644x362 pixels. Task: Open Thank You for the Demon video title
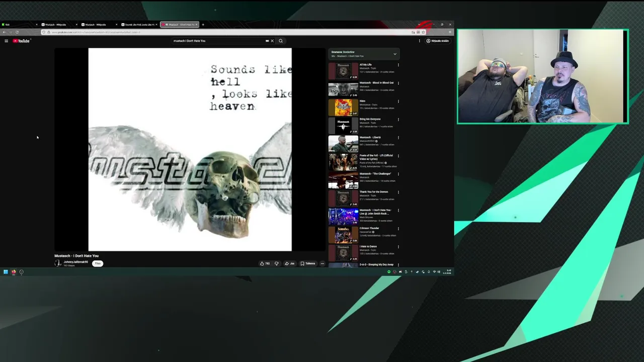pos(374,192)
